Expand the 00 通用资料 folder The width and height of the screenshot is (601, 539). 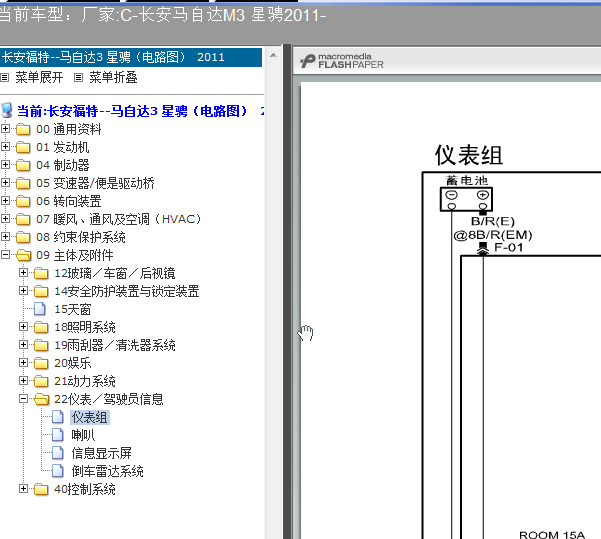(5, 129)
